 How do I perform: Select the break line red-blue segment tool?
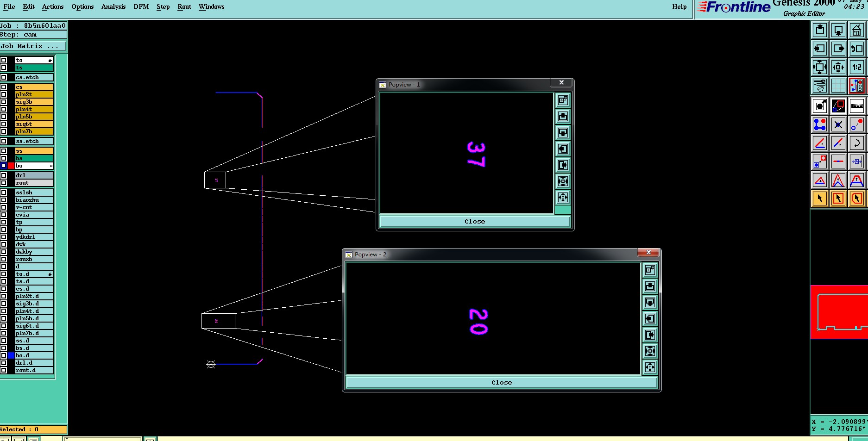[838, 161]
